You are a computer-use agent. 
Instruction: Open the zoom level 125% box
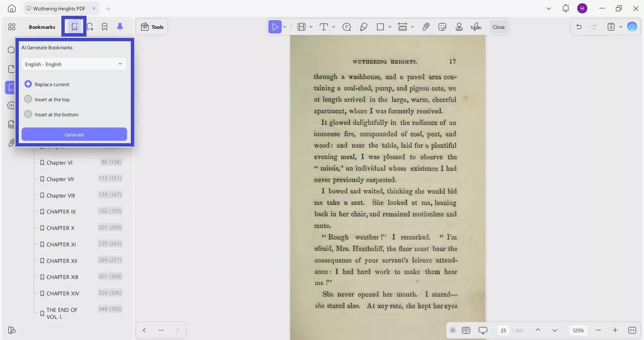(x=578, y=330)
